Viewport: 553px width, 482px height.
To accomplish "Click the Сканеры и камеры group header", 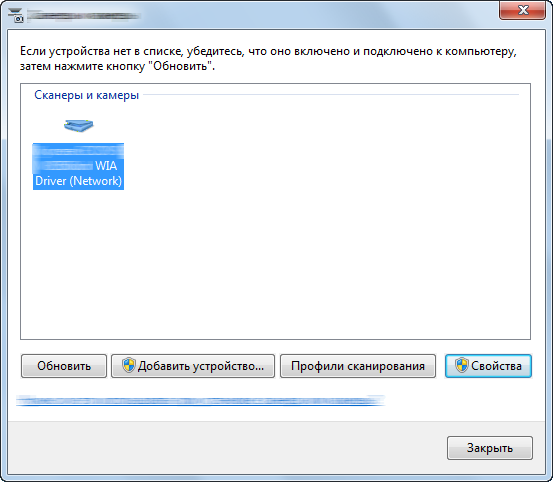I will pyautogui.click(x=86, y=95).
